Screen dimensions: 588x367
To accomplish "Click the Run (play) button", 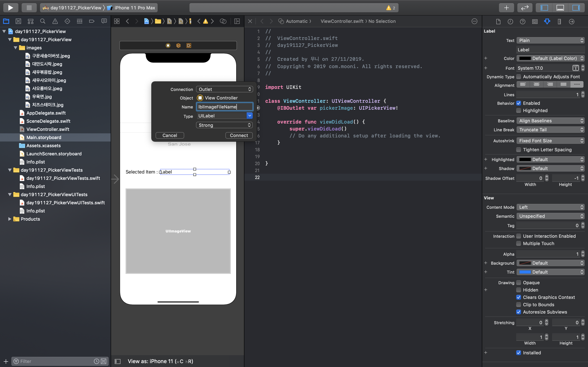I will coord(10,8).
